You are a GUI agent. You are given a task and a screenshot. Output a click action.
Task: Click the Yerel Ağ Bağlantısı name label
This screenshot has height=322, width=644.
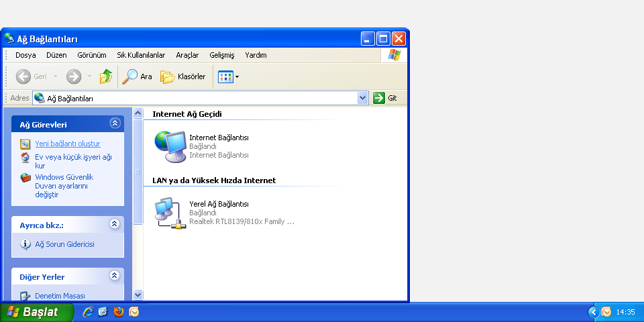tap(219, 204)
